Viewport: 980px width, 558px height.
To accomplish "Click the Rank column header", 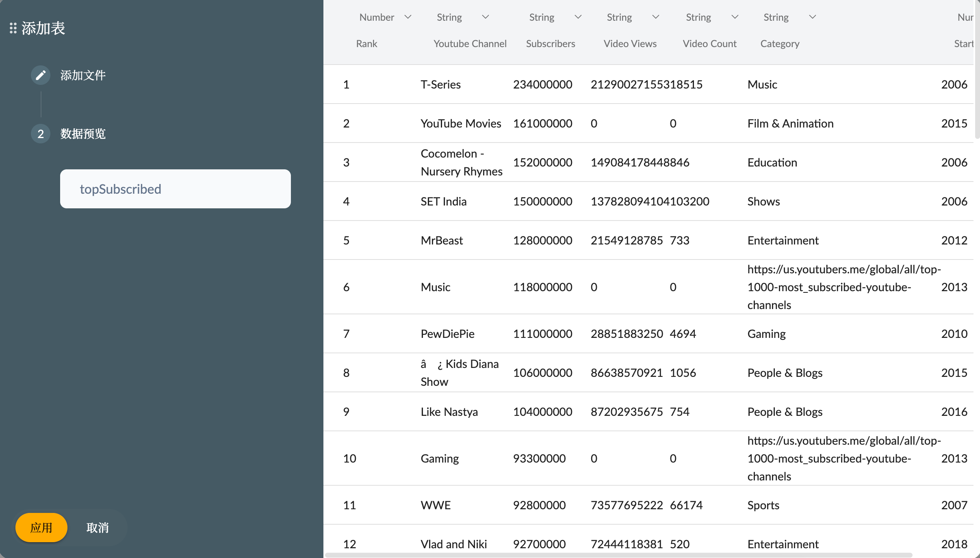I will point(366,43).
